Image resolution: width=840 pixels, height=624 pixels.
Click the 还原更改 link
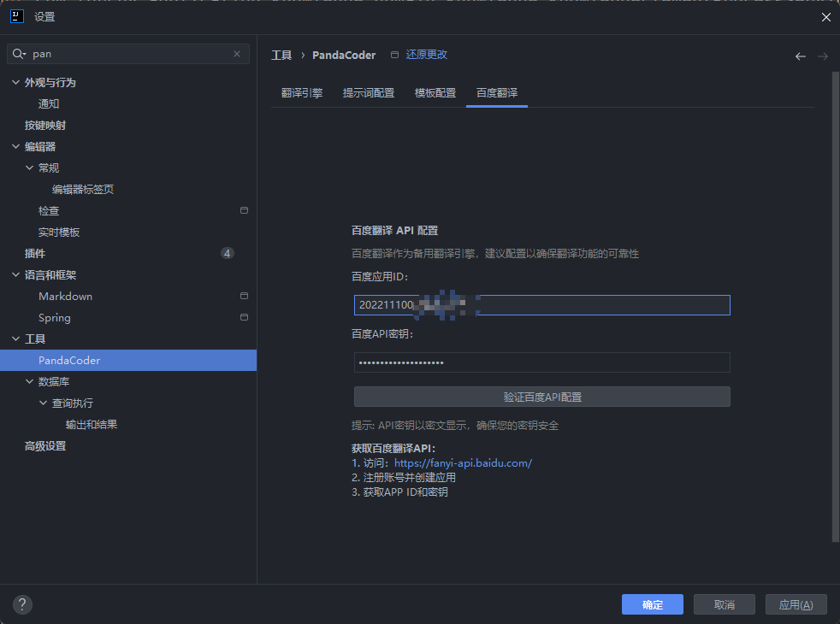(x=427, y=55)
